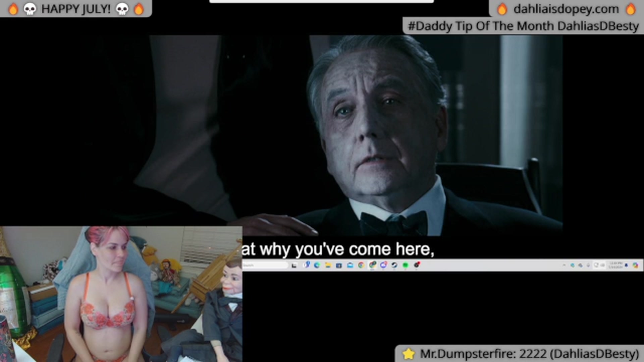The image size is (644, 362).
Task: Open the colorful Copilot icon at the taskbar end
Action: click(635, 265)
